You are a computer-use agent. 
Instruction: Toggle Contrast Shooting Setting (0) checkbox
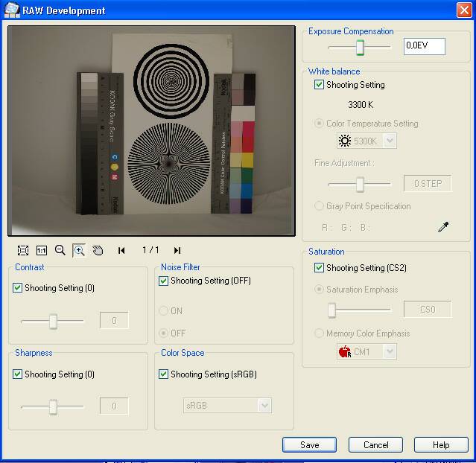pos(18,288)
